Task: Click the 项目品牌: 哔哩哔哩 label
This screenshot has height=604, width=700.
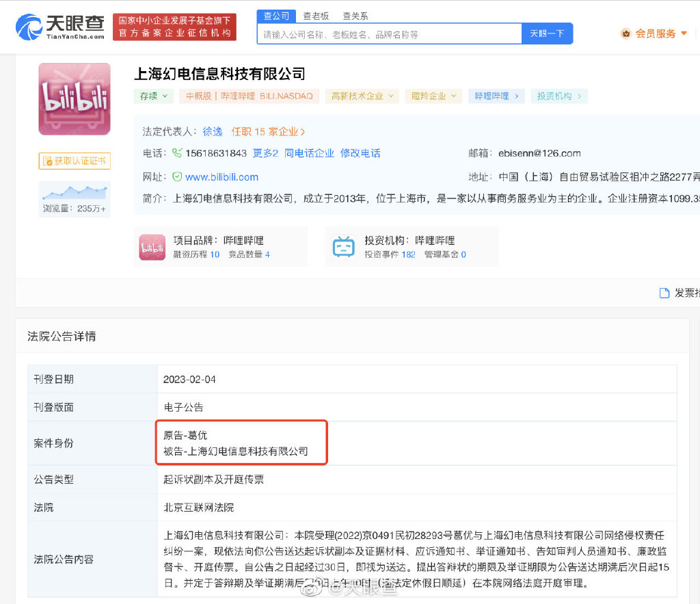Action: click(x=219, y=240)
